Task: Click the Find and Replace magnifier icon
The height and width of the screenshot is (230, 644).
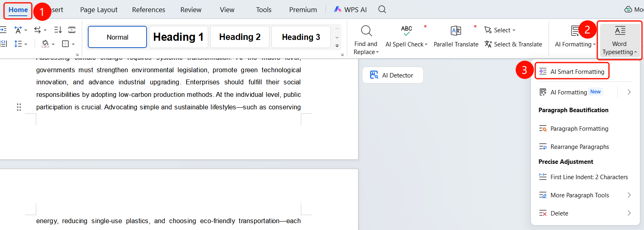Action: [x=366, y=31]
